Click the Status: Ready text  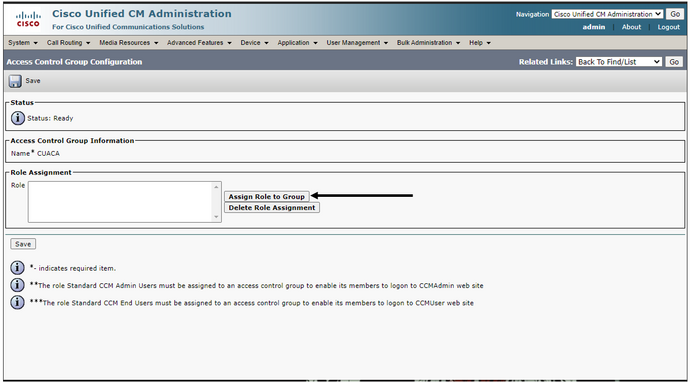(50, 118)
